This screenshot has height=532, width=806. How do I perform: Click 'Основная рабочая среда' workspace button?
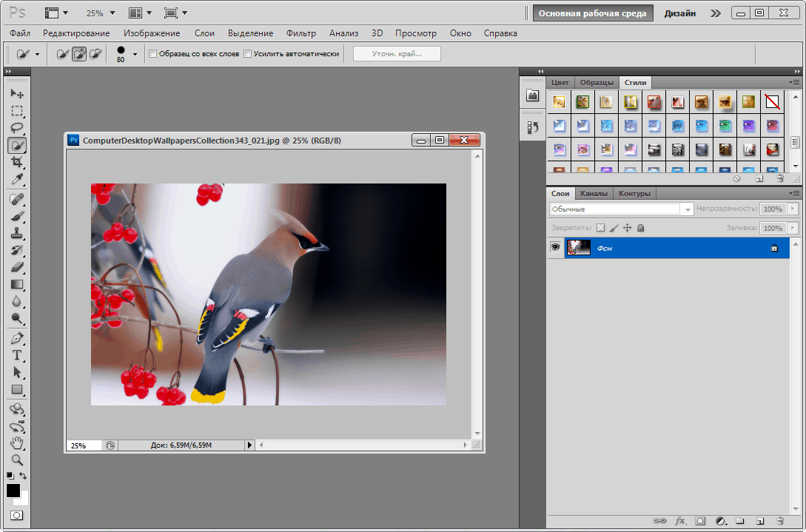pyautogui.click(x=593, y=13)
